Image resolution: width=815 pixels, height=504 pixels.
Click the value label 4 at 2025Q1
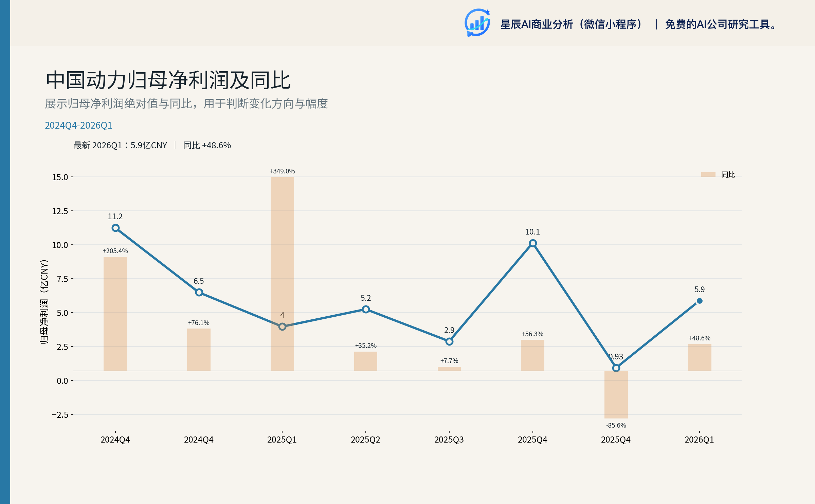point(282,315)
